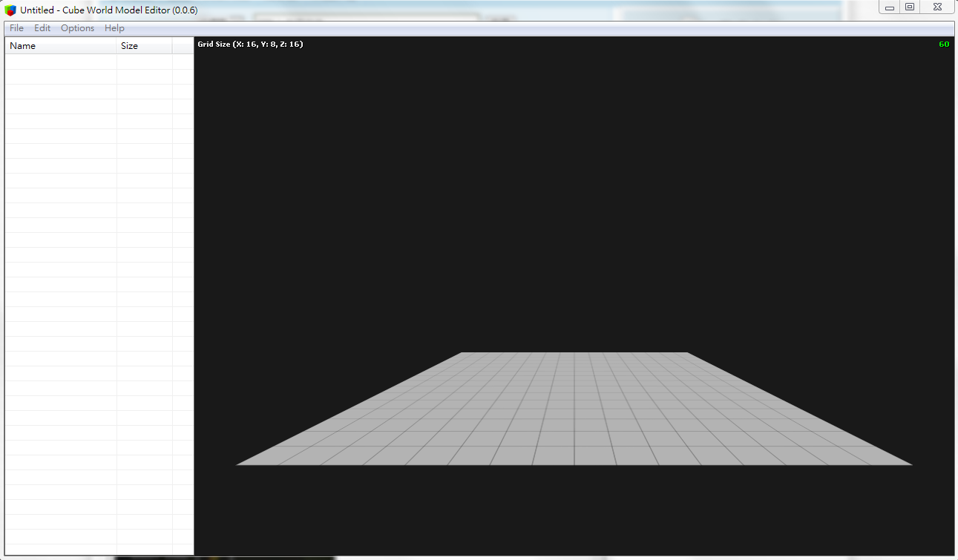Click the green 60 FPS counter

[x=944, y=45]
